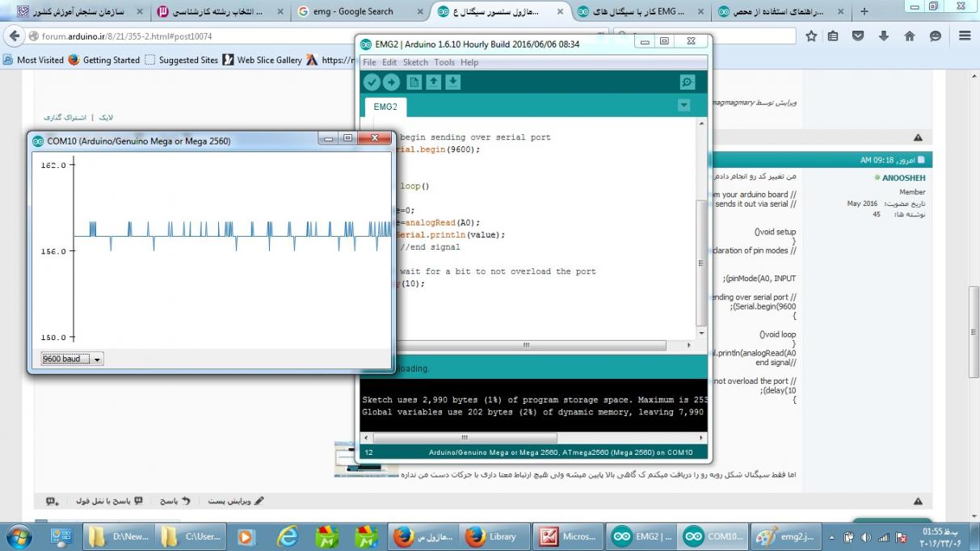980x551 pixels.
Task: Click the 'ویرایش پست' edit post button
Action: pyautogui.click(x=236, y=501)
